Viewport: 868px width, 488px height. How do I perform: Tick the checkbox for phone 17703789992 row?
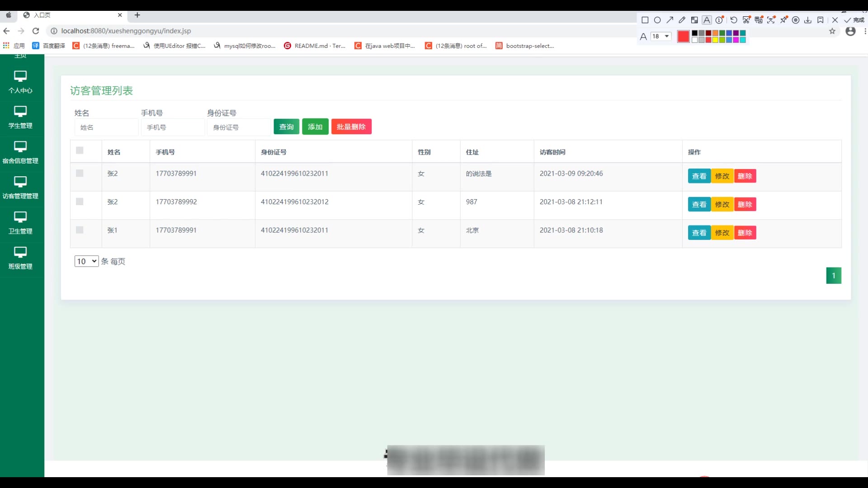click(x=80, y=202)
